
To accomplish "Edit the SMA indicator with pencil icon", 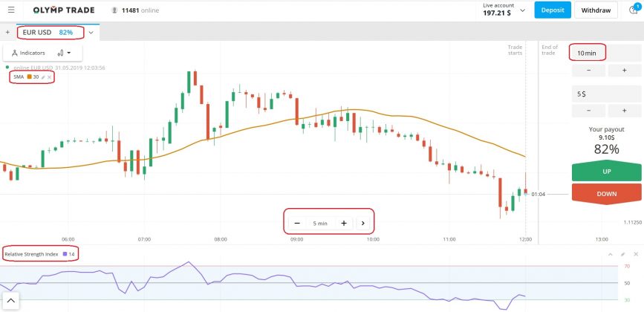I will coord(43,77).
